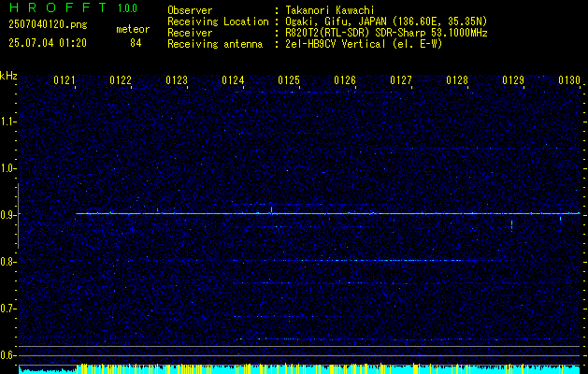Click time marker 0122

121,80
